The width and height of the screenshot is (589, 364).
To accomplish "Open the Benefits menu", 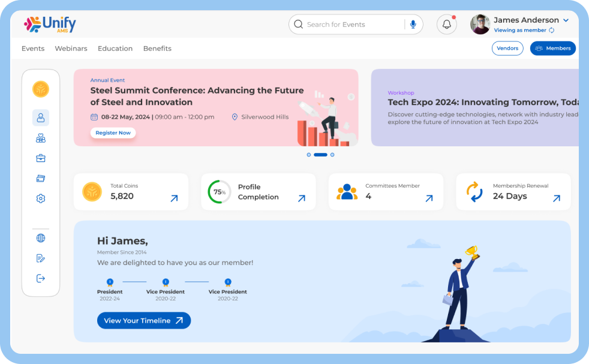I will [x=157, y=49].
